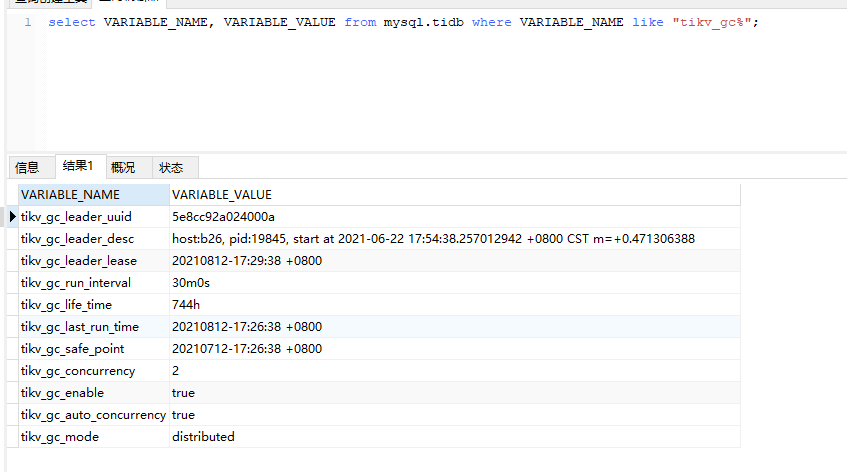Open the 状态 tab
847x472 pixels.
[171, 167]
